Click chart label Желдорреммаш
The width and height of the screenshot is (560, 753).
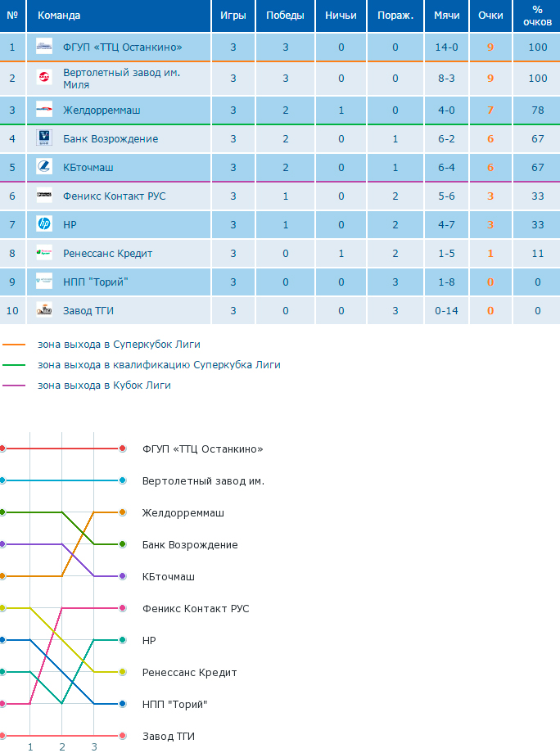[183, 513]
